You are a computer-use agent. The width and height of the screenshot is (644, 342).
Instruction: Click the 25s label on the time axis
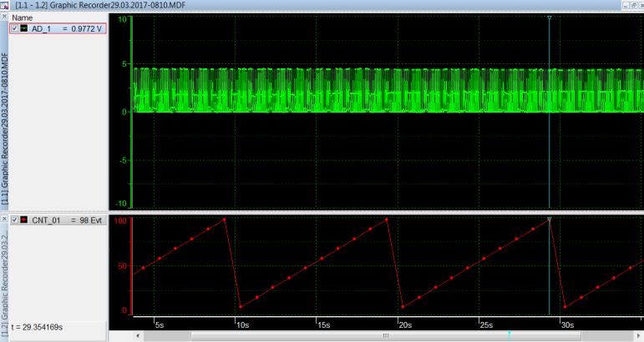coord(486,324)
